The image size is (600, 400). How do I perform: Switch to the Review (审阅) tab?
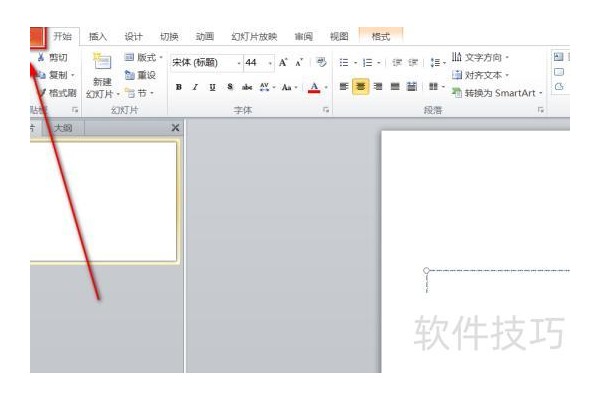click(303, 36)
